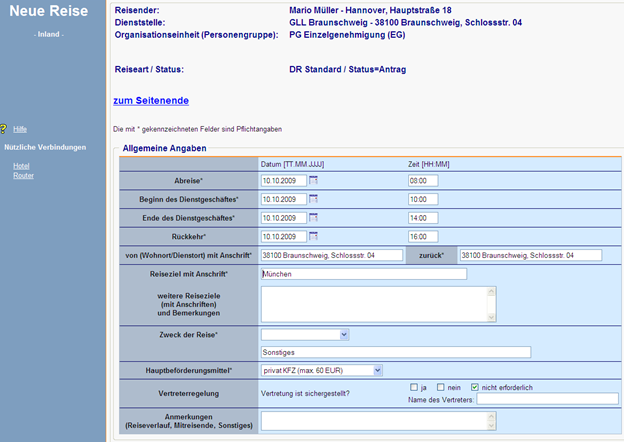Viewport: 625px width, 443px height.
Task: Click the Ende des Dienstgeschäftes date field
Action: 284,218
